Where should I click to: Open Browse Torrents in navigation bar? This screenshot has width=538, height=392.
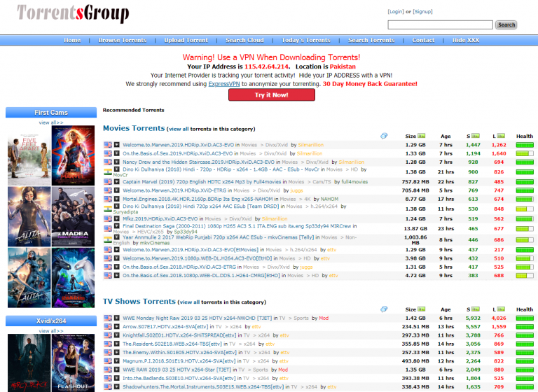point(123,40)
